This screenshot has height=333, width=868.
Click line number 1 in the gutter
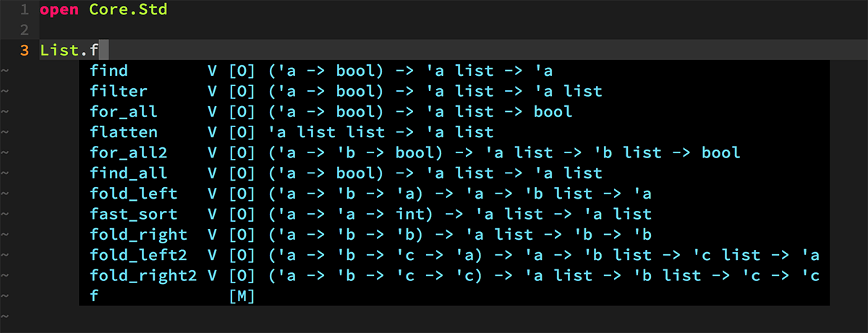25,10
